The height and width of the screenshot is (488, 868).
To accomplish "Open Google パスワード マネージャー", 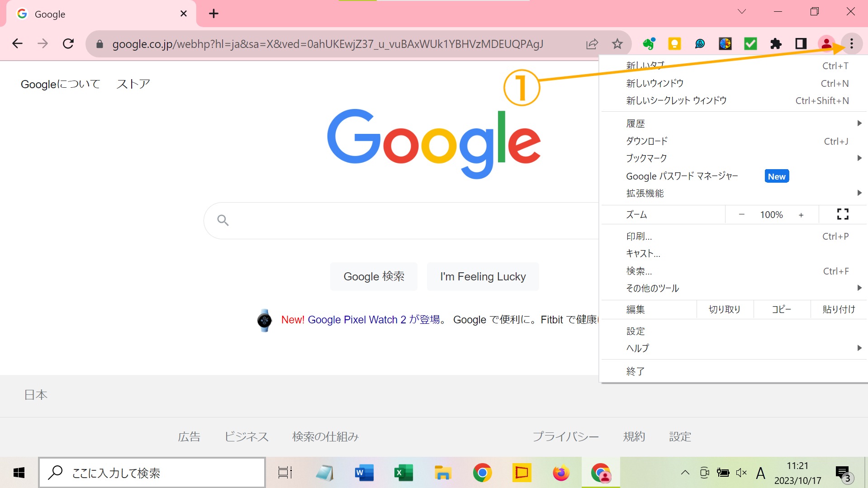I will pyautogui.click(x=733, y=176).
